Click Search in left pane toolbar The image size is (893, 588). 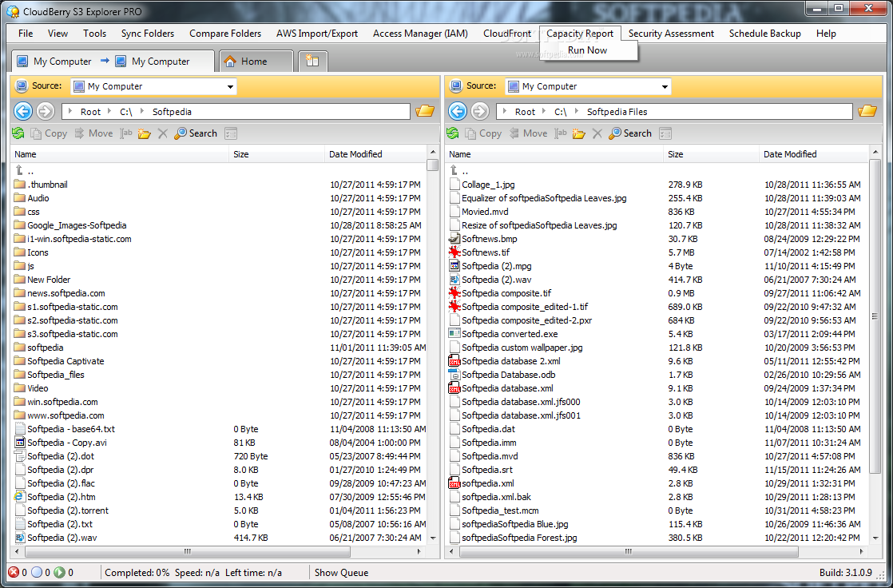pyautogui.click(x=196, y=133)
